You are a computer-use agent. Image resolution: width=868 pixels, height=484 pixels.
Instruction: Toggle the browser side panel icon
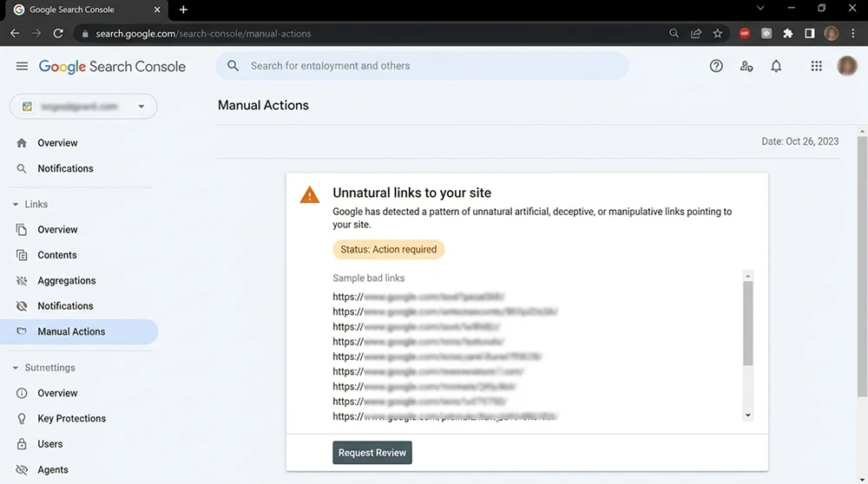pos(809,34)
